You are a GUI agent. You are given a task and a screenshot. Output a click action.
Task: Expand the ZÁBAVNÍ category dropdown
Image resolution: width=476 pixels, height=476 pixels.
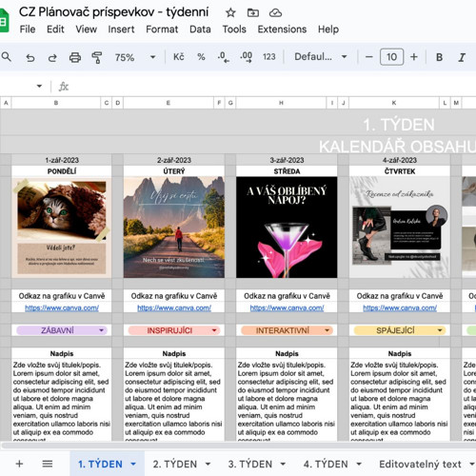click(101, 330)
